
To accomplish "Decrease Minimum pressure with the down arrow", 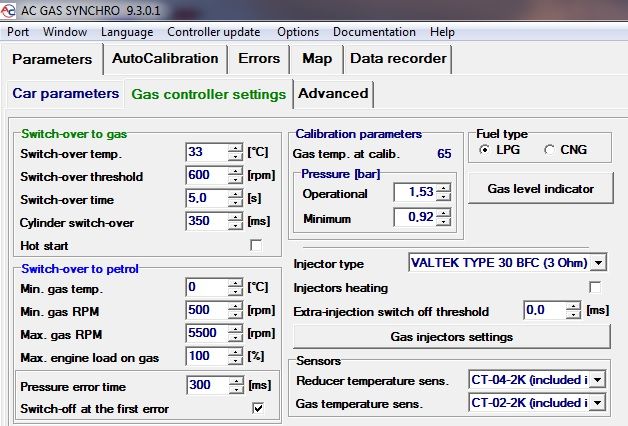I will point(444,221).
